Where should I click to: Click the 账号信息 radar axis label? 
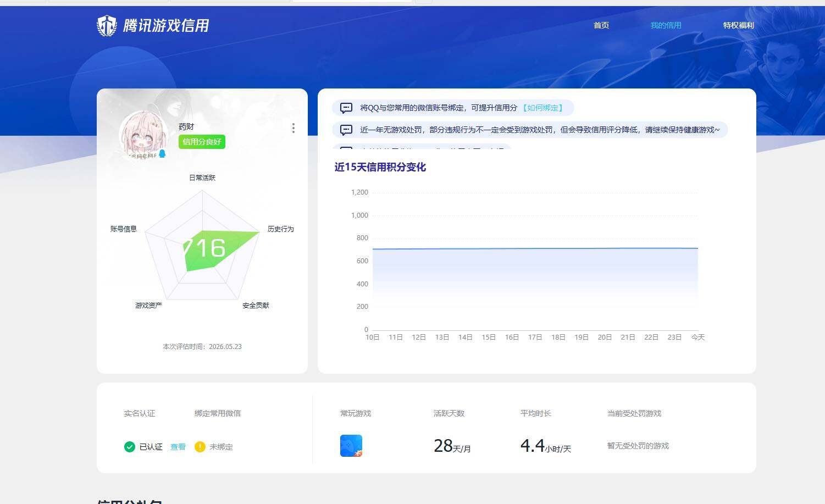124,229
